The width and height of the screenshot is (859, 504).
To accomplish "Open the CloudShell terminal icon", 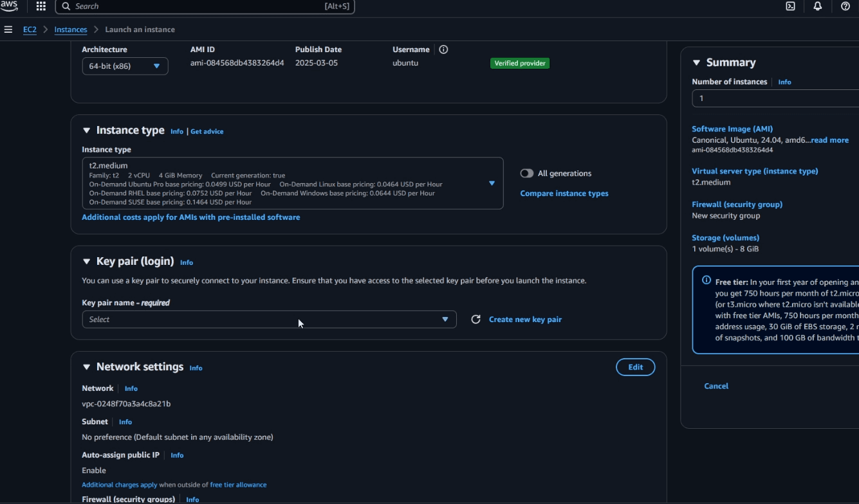I will (x=790, y=6).
